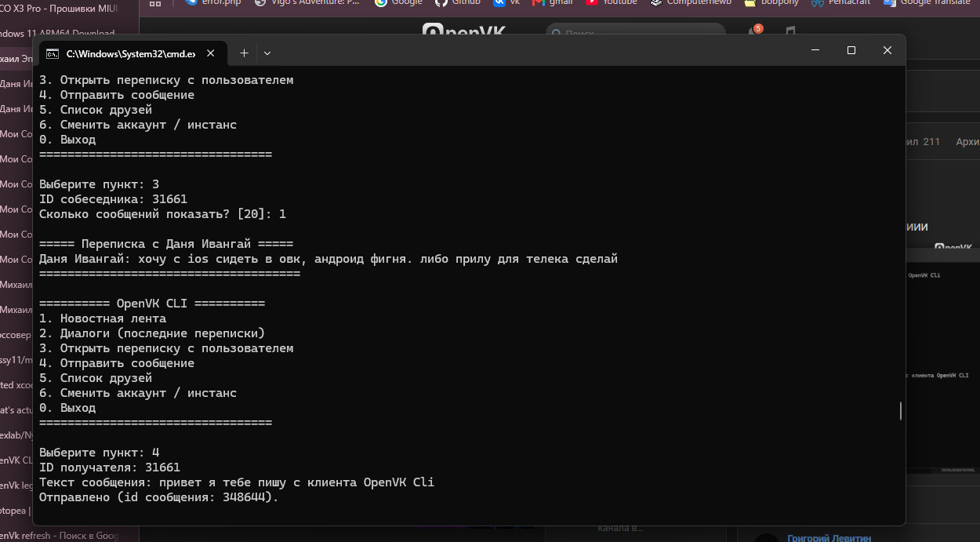
Task: Open the Computernewb bookmark
Action: coord(691,2)
